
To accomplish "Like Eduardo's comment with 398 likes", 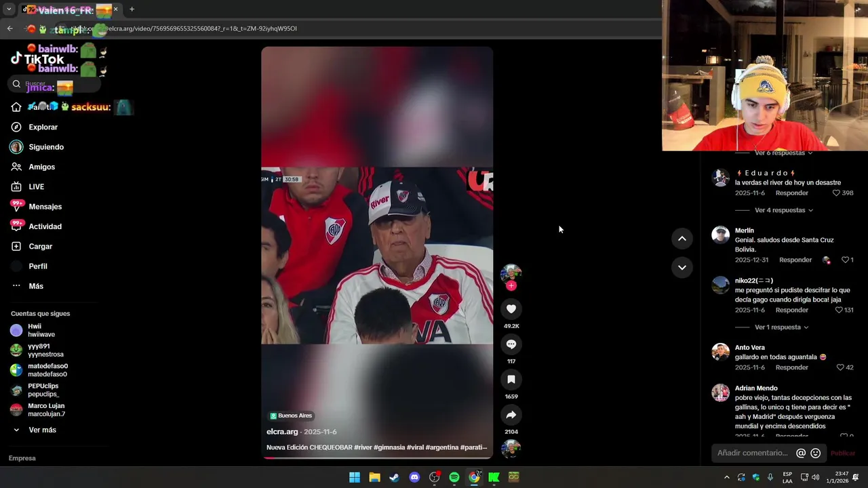I will (x=836, y=193).
